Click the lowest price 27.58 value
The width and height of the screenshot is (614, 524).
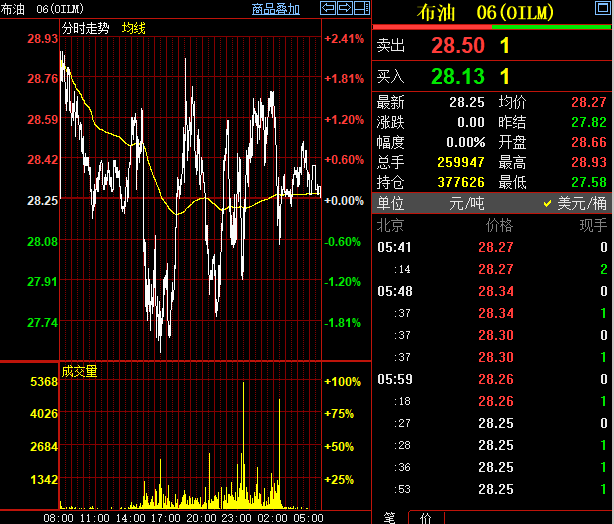[589, 182]
